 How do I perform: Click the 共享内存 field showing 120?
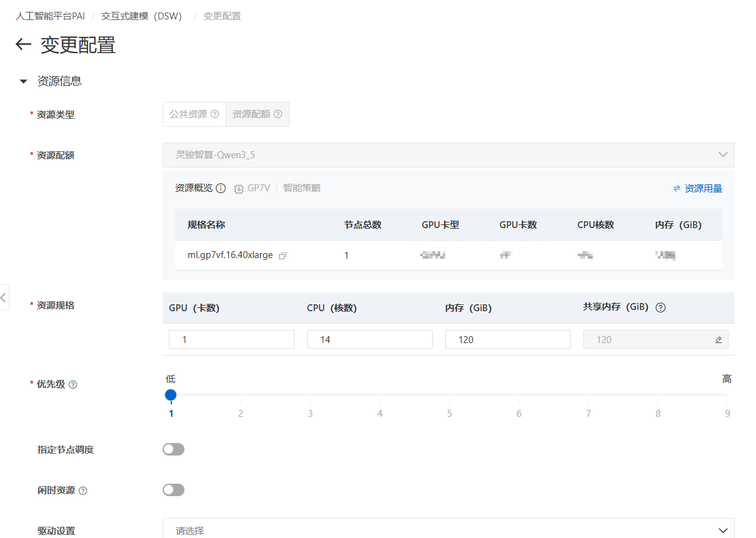click(655, 339)
